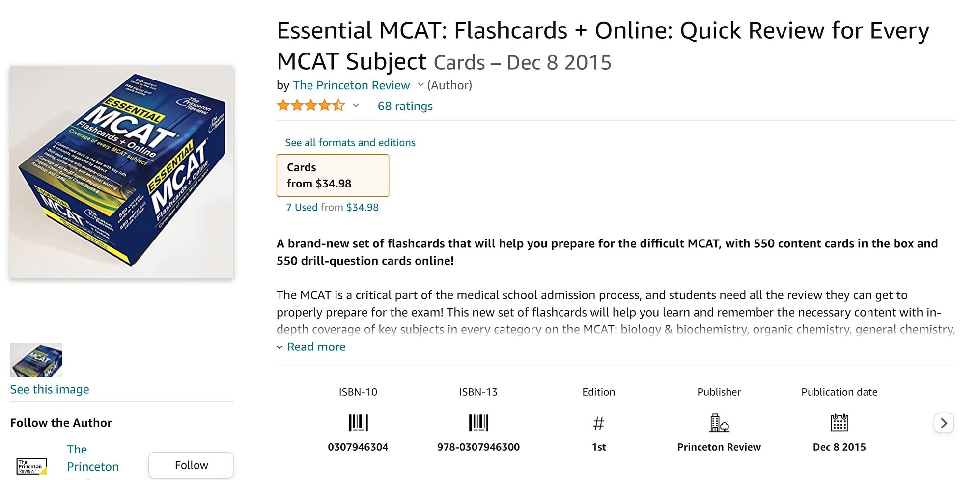The width and height of the screenshot is (980, 480).
Task: Open 7 Used from $34.98 offers
Action: 332,207
